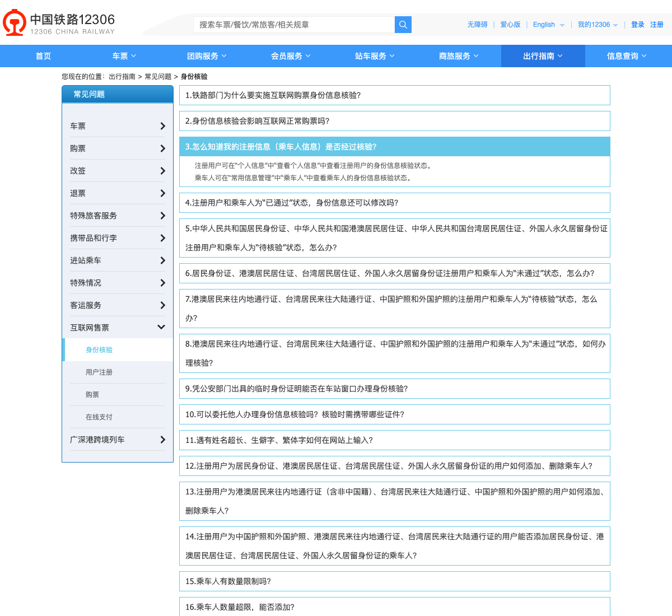672x616 pixels.
Task: Expand the 退票 sidebar category arrow
Action: click(162, 193)
